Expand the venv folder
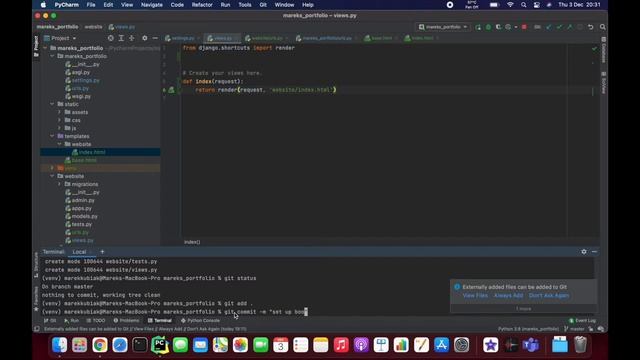This screenshot has width=640, height=360. coord(52,168)
